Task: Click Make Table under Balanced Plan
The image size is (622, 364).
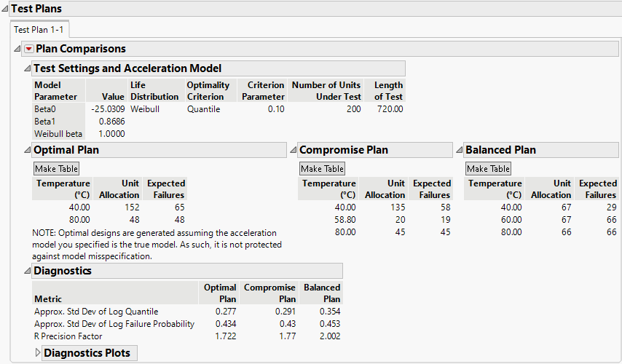Action: [488, 169]
